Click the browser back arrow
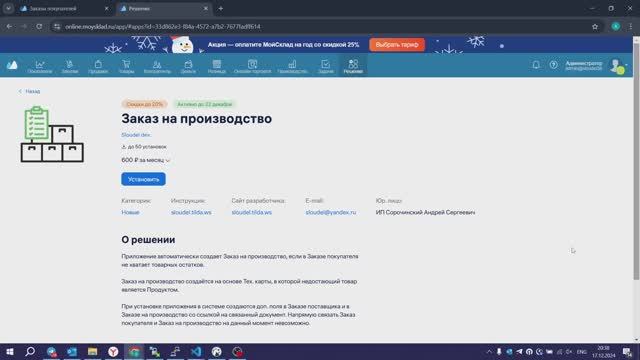Screen dimensions: 640x360 (x=9, y=27)
